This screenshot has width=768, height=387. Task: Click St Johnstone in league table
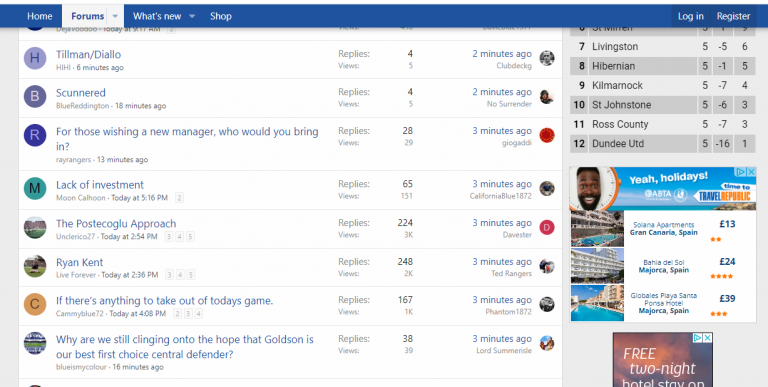click(x=622, y=105)
